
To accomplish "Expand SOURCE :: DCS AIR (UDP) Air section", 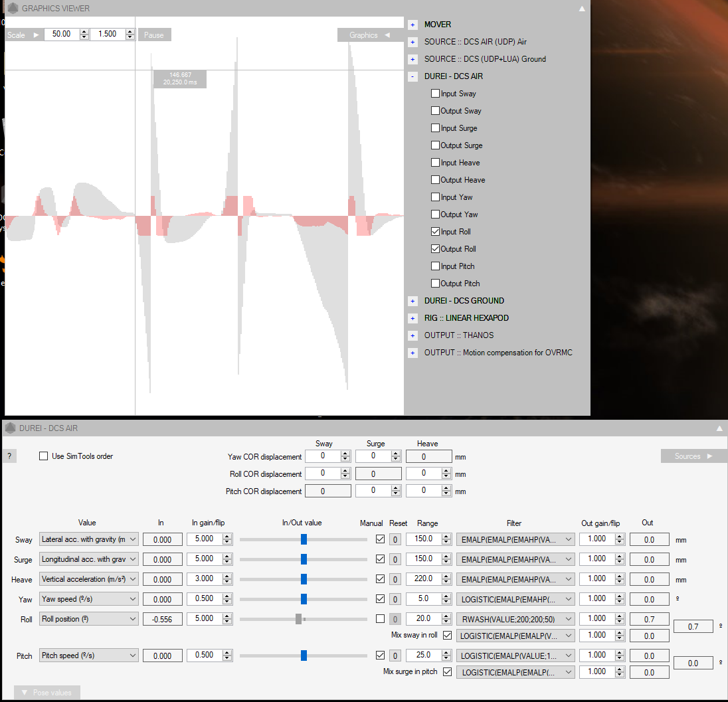I will click(x=412, y=43).
